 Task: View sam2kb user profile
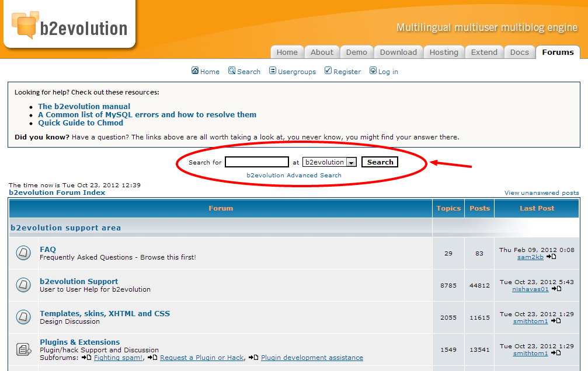click(530, 257)
